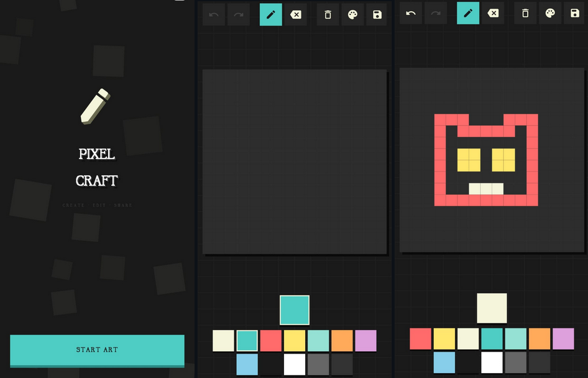The height and width of the screenshot is (378, 588).
Task: Undo the last drawing action
Action: [x=214, y=14]
